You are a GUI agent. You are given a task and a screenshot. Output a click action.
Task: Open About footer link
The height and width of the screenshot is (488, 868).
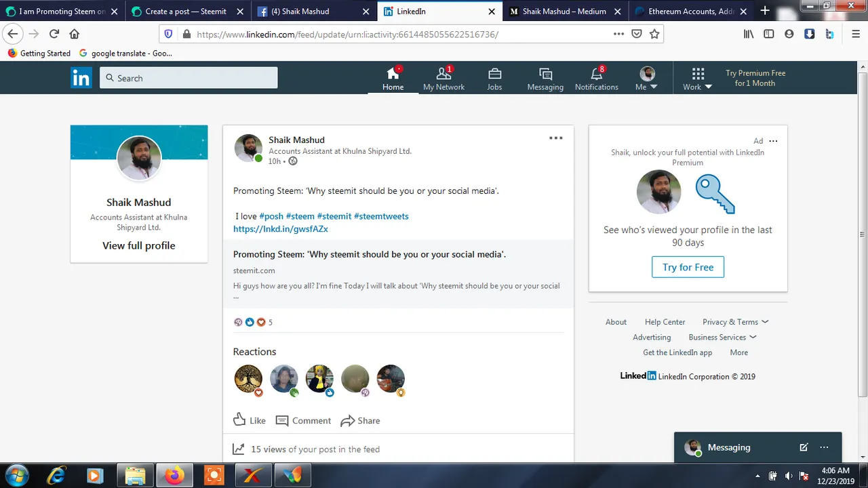(x=616, y=322)
